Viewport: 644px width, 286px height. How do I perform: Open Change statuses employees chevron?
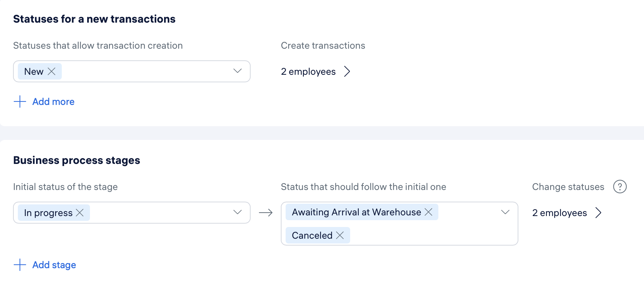598,213
